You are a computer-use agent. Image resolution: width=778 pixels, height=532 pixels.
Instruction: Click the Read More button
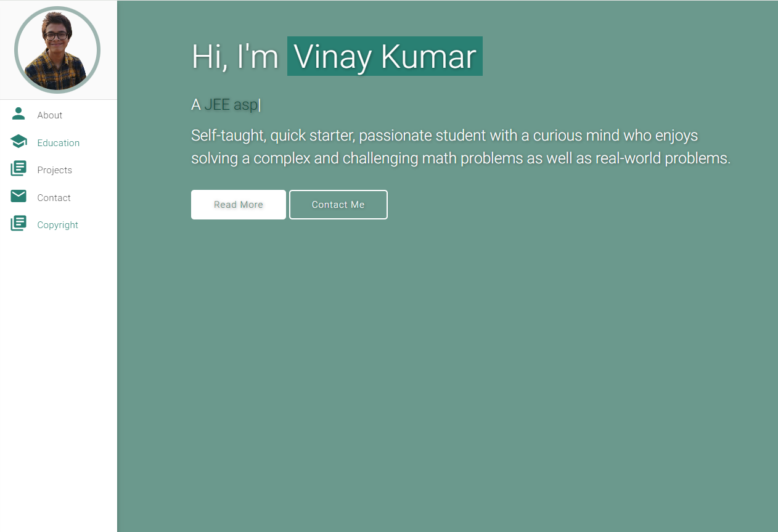coord(239,205)
